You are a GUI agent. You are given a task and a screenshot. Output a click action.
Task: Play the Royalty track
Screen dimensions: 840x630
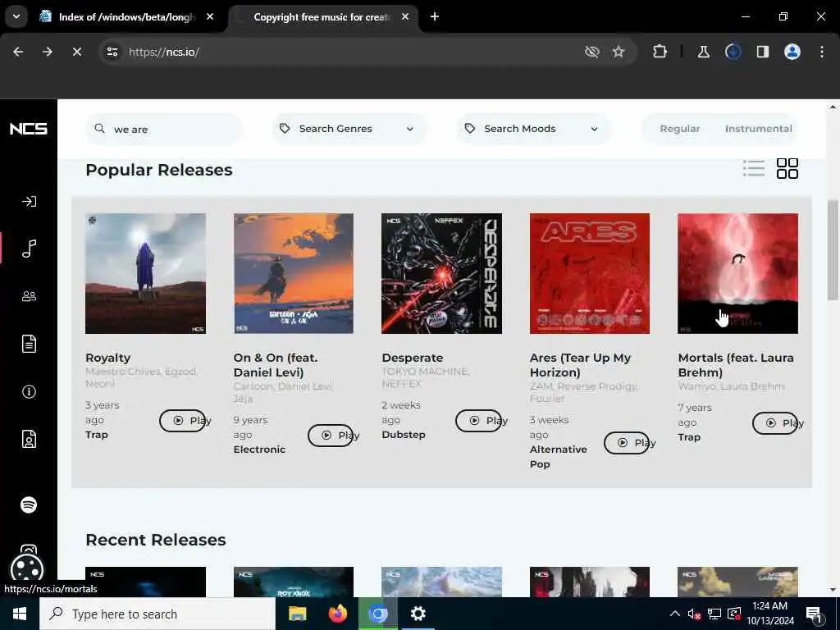click(x=182, y=421)
